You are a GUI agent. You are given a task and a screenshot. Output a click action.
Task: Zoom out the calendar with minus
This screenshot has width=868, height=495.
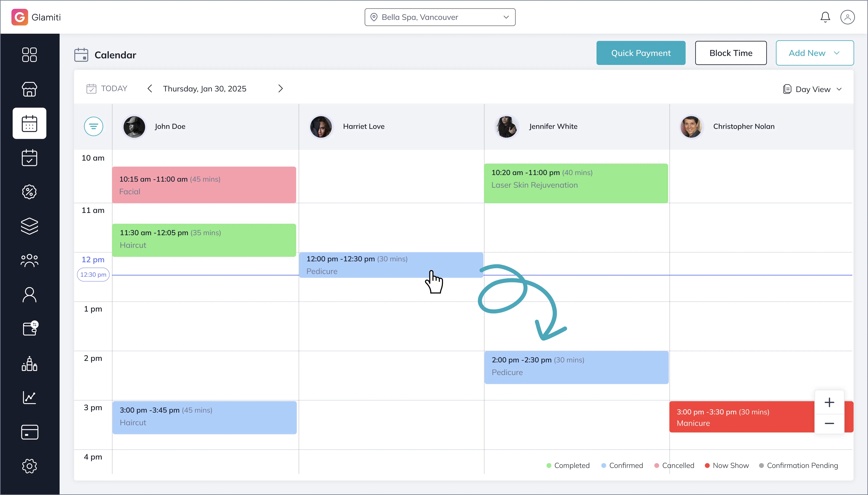pos(829,424)
